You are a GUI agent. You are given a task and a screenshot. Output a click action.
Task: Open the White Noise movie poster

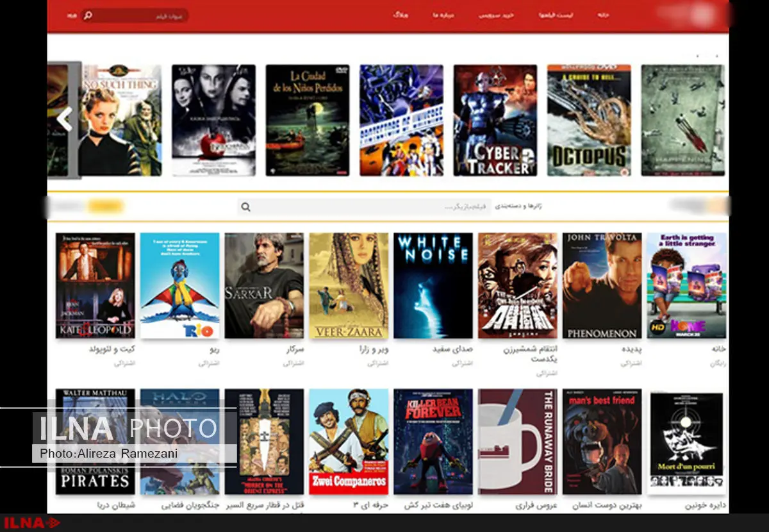pos(433,285)
